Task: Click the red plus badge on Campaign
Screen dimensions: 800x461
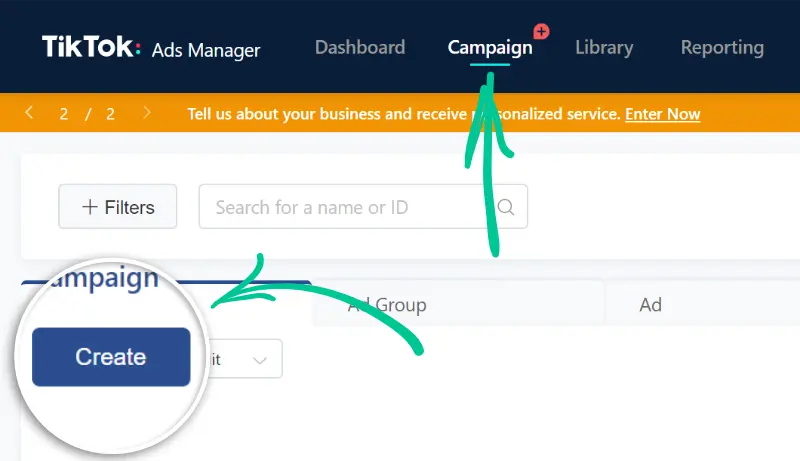Action: 541,31
